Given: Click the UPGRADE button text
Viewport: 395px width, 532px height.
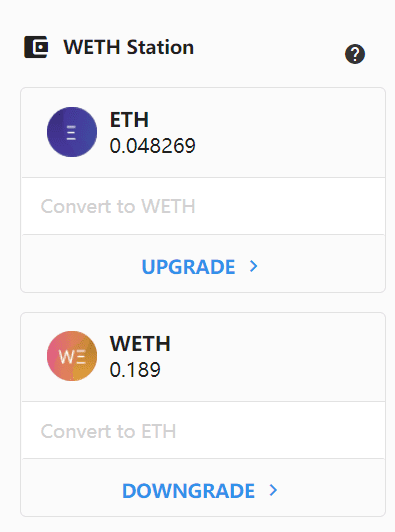Looking at the screenshot, I should 188,267.
